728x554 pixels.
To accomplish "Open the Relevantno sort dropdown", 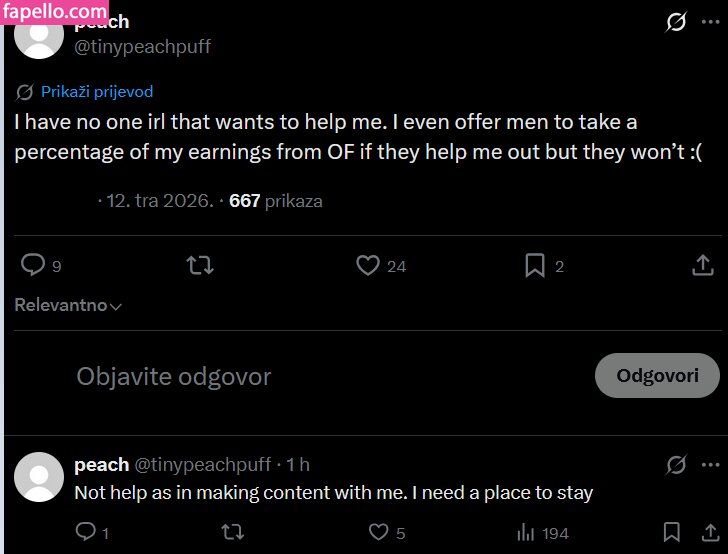I will [68, 305].
